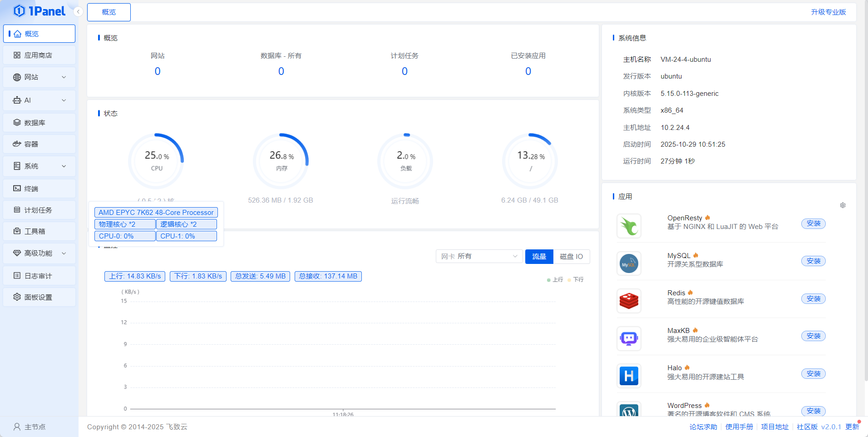The image size is (868, 437).
Task: Click the v2.0.1 version link
Action: 831,427
